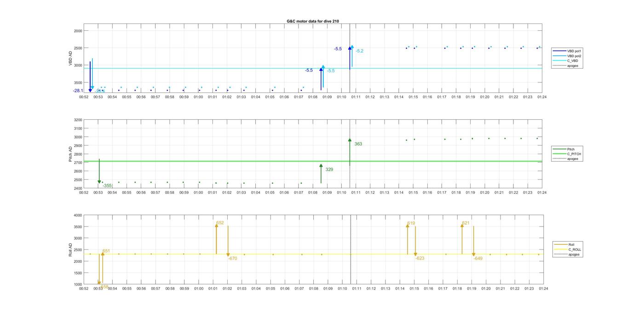Click the light blue '-5.2' value label

coord(359,51)
